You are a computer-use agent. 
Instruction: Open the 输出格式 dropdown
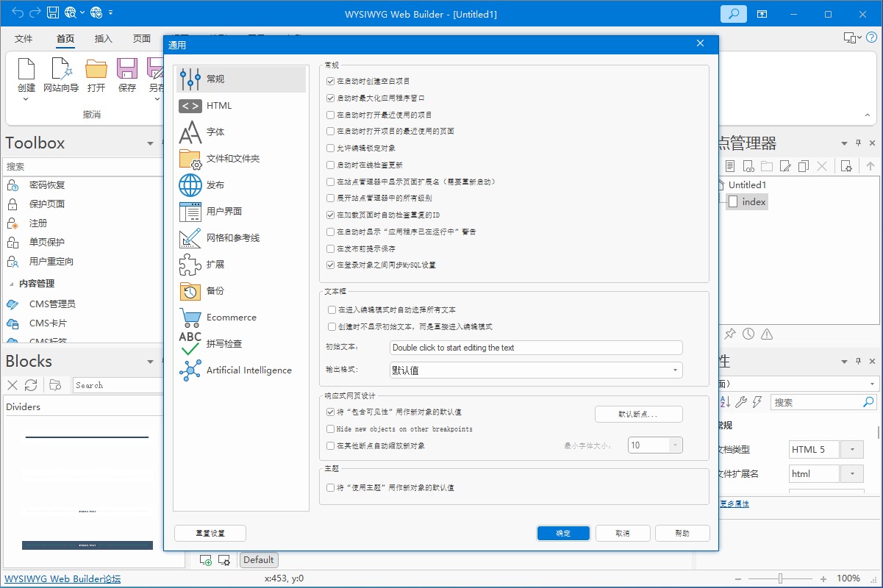click(536, 370)
